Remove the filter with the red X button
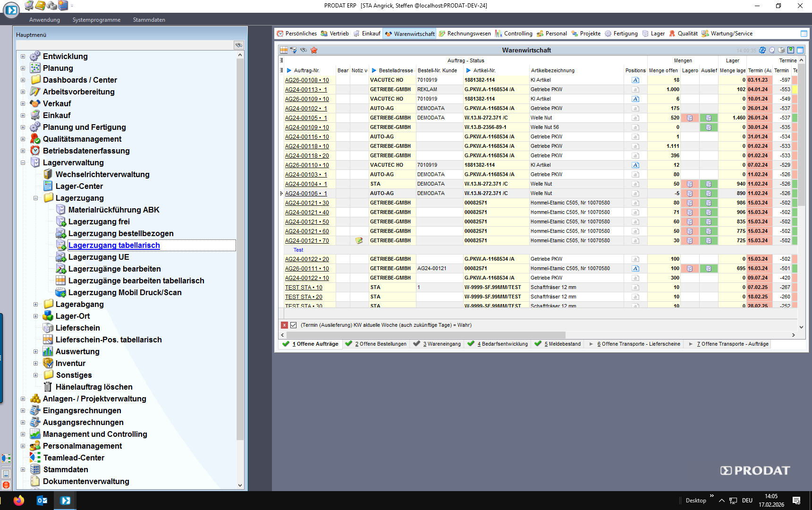This screenshot has height=510, width=812. coord(284,325)
